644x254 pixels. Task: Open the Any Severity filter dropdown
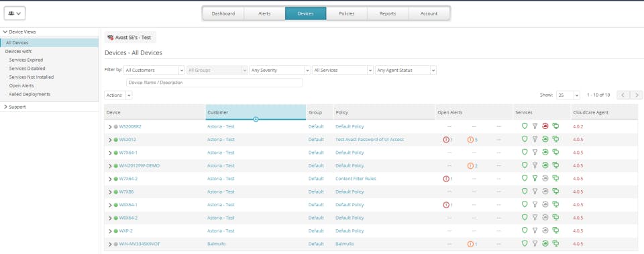(280, 71)
